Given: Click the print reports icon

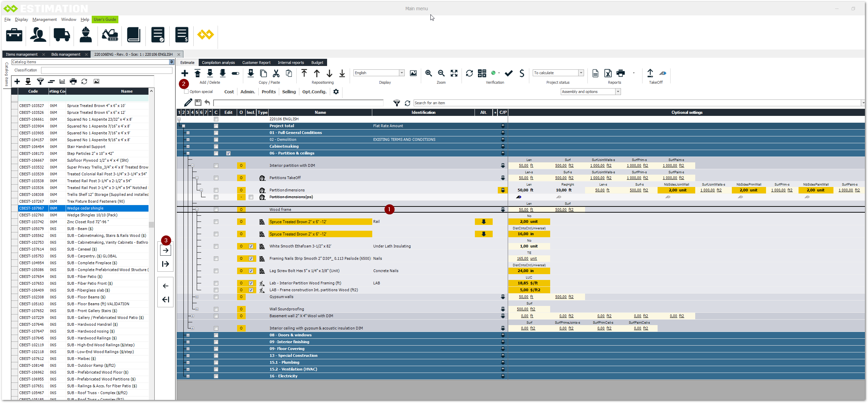Looking at the screenshot, I should tap(620, 73).
